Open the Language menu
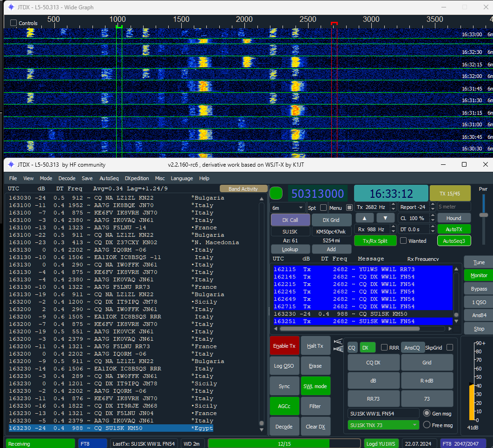 (182, 178)
